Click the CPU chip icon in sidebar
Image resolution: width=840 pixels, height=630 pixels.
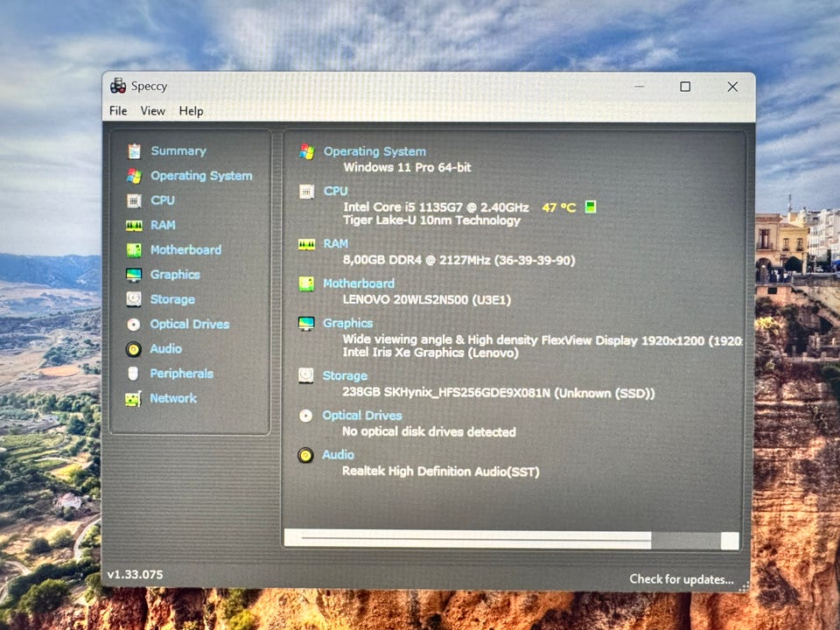134,200
